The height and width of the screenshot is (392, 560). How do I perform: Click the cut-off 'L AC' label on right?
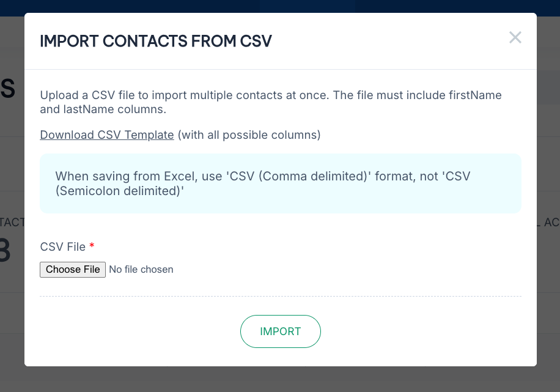550,223
